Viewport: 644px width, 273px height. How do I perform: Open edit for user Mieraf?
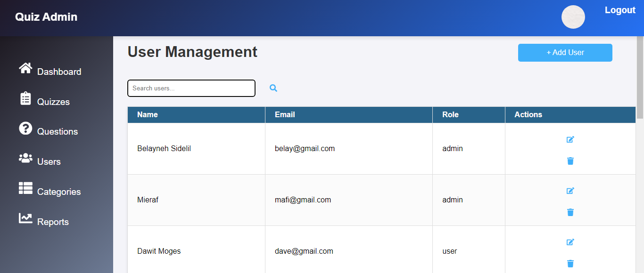coord(570,191)
